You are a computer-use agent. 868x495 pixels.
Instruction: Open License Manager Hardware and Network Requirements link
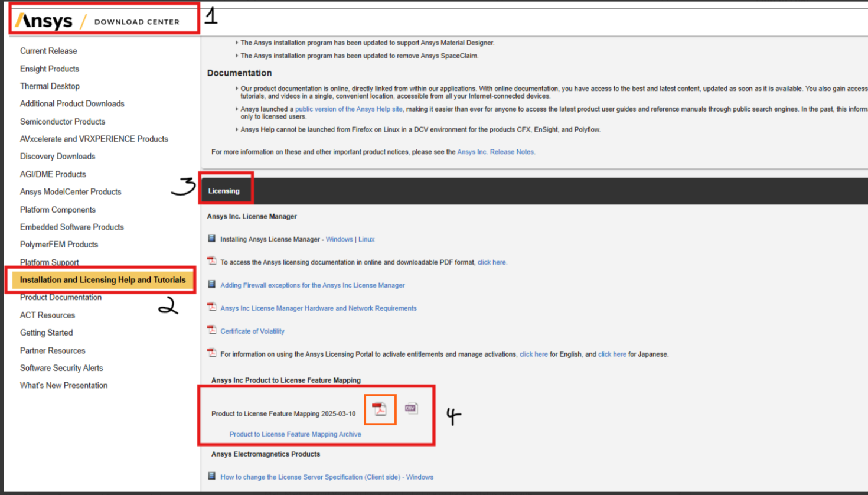318,308
